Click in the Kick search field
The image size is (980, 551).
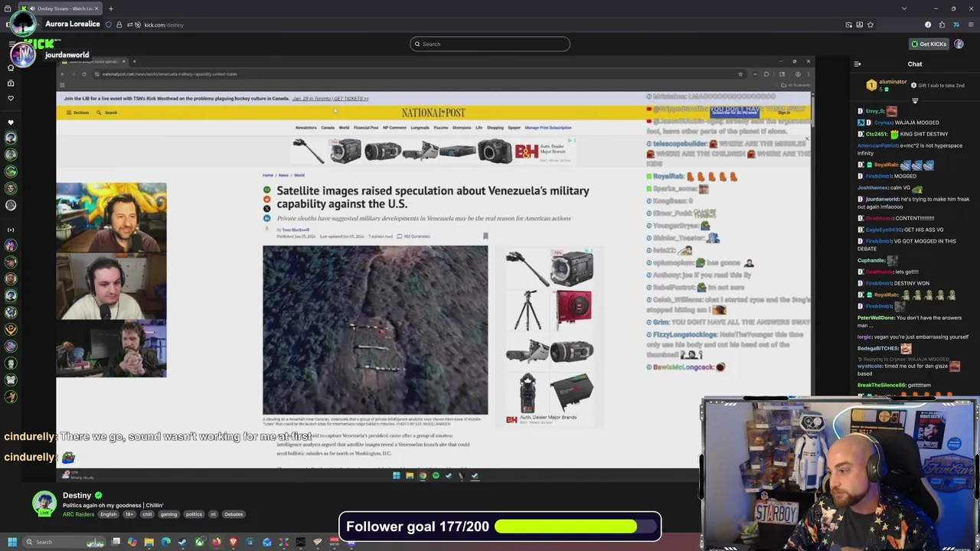490,44
